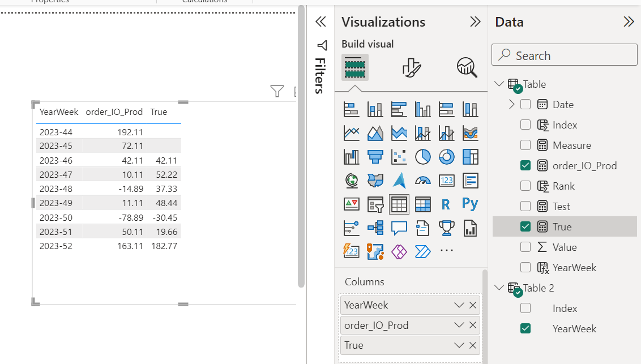Uncheck the True measure checkbox
641x364 pixels.
pyautogui.click(x=525, y=227)
